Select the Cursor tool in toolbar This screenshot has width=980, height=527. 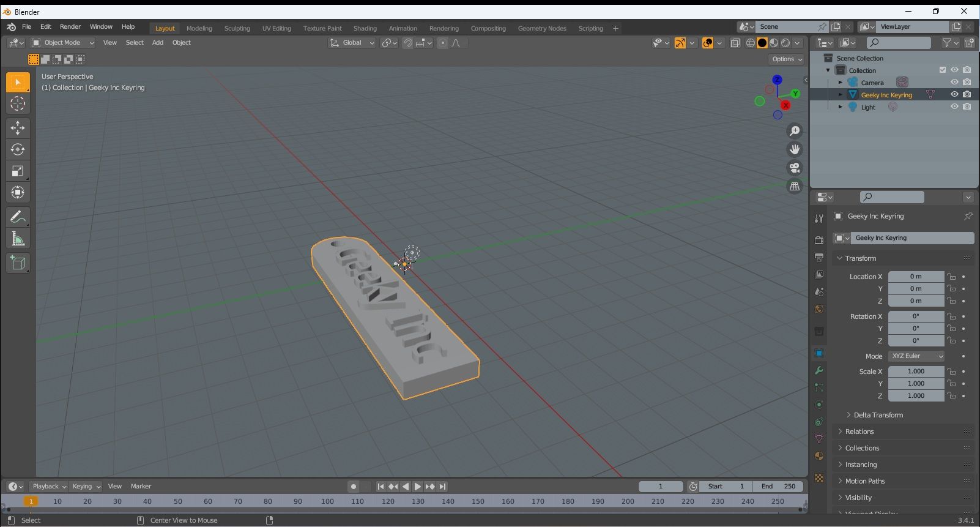point(18,103)
